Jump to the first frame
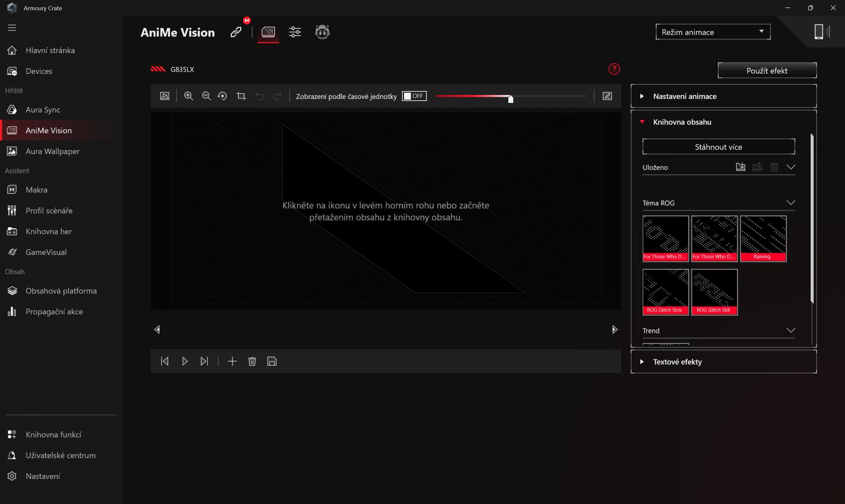Image resolution: width=845 pixels, height=504 pixels. 165,361
